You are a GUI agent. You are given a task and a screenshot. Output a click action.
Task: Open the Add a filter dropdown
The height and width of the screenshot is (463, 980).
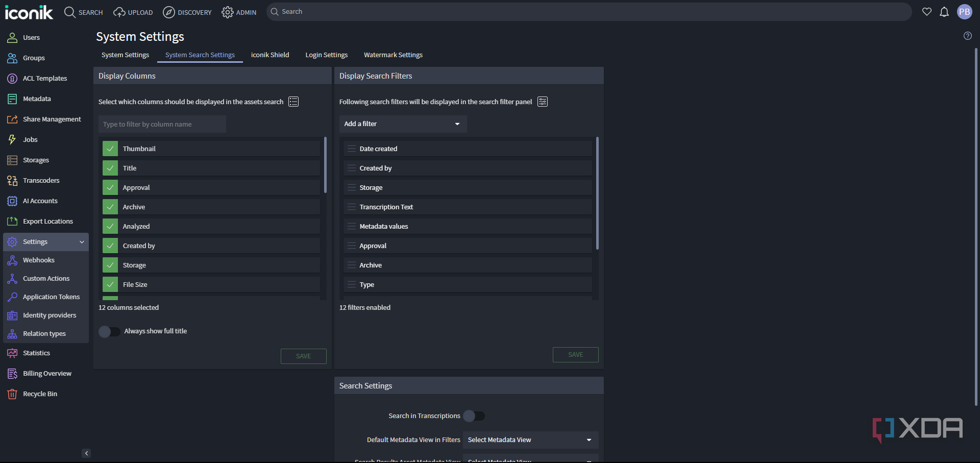point(403,124)
